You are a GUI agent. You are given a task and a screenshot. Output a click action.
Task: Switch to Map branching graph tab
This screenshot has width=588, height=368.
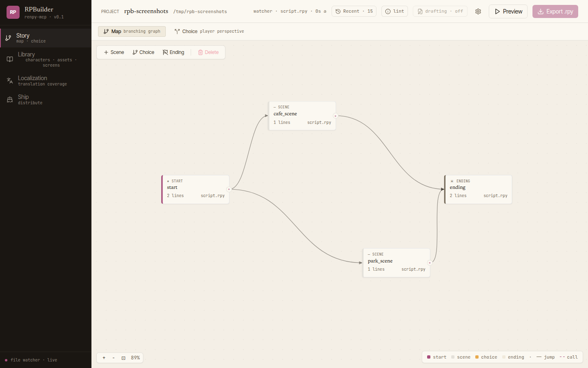click(132, 31)
